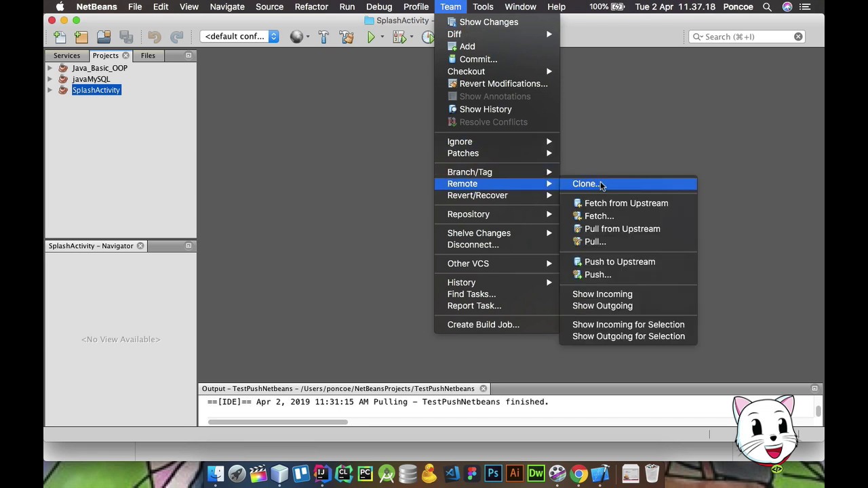
Task: Open Photoshop from the Dock
Action: click(x=493, y=473)
